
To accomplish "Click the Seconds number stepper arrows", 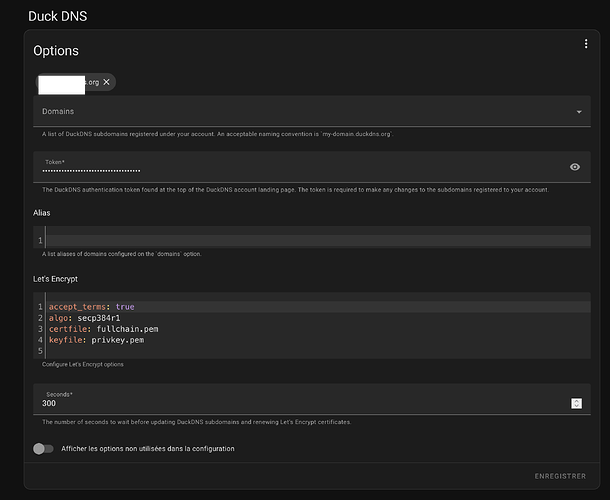I will (x=577, y=404).
